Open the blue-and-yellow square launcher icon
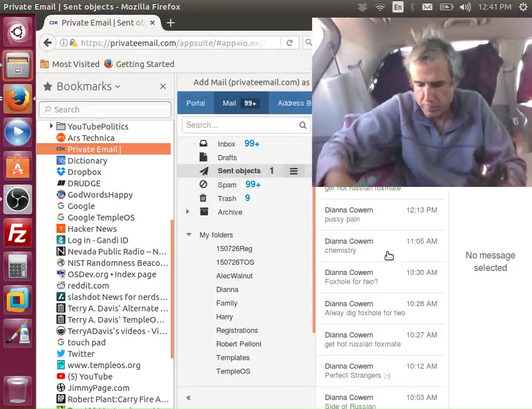 pos(18,300)
